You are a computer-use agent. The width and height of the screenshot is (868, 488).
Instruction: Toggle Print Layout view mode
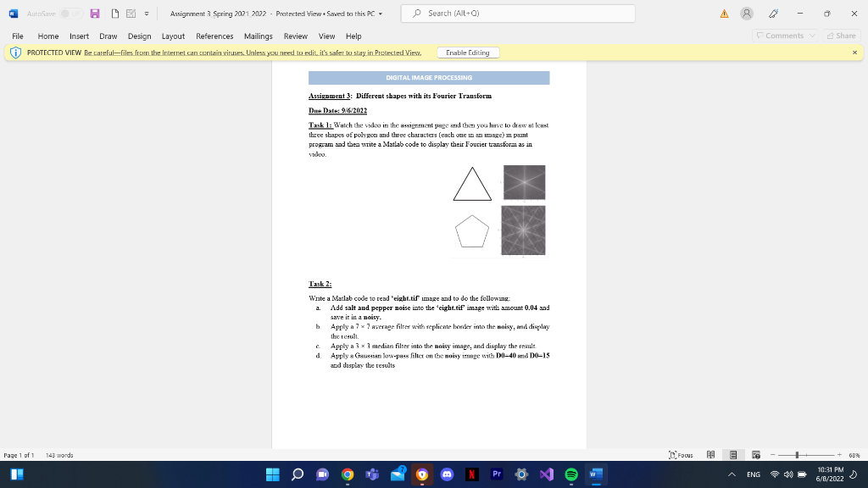pyautogui.click(x=732, y=456)
